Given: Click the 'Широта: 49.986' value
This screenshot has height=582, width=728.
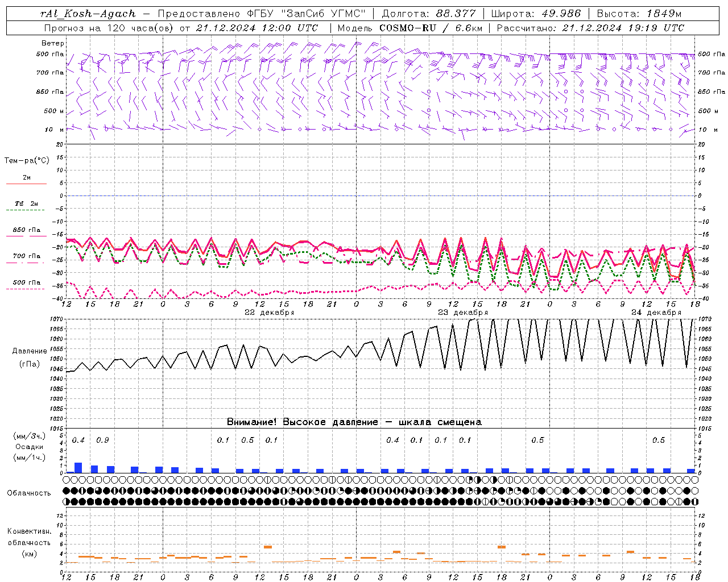Looking at the screenshot, I should [536, 14].
